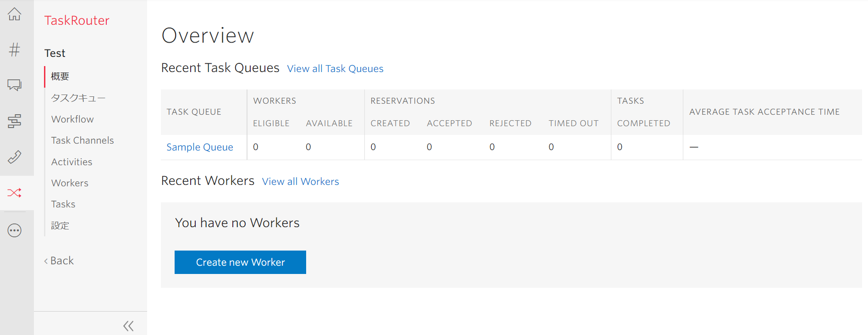868x335 pixels.
Task: Click the Overview page heading
Action: point(208,36)
